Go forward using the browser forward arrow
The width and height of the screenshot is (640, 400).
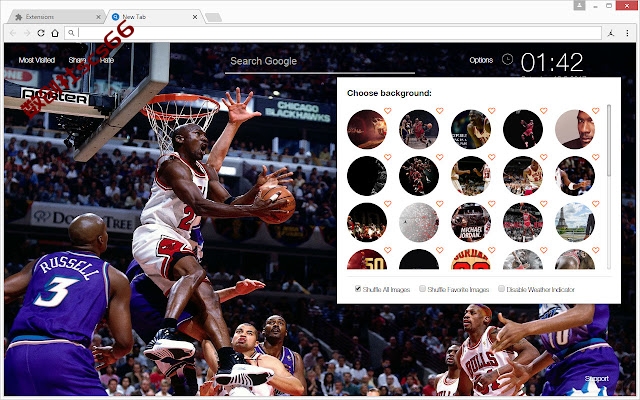point(27,33)
